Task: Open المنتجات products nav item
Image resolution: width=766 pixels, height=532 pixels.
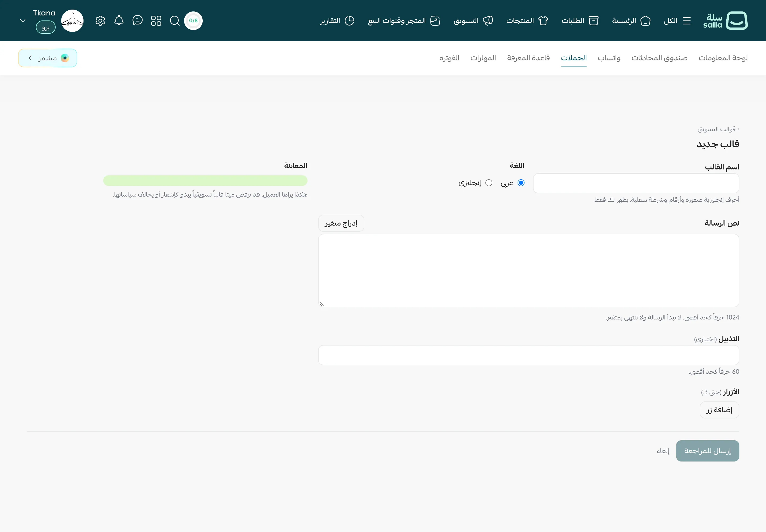Action: pos(527,21)
